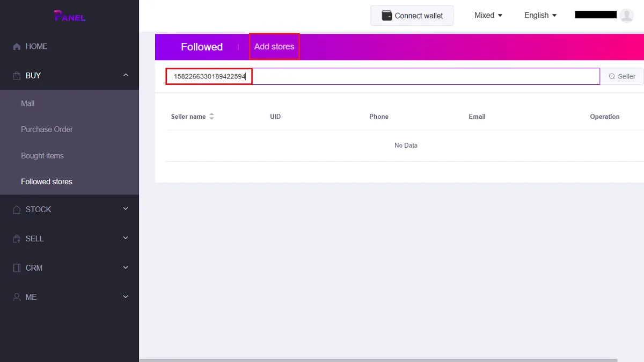The image size is (644, 362).
Task: Open the English language dropdown
Action: 540,16
